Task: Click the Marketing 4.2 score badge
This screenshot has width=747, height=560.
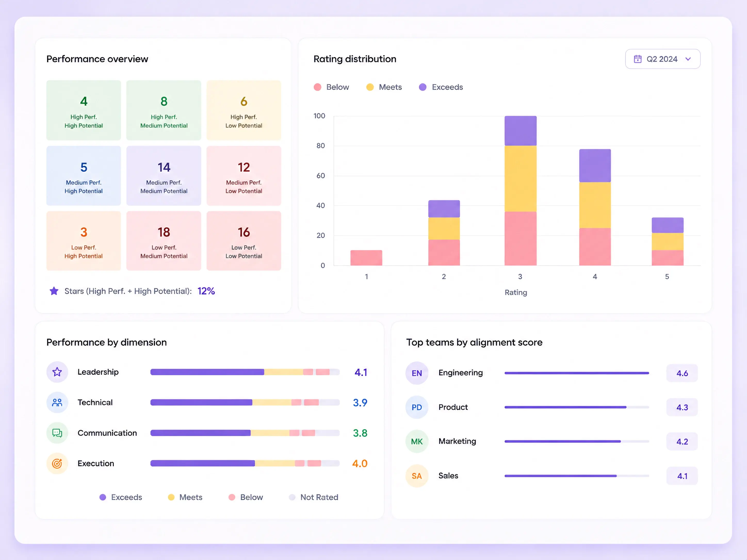Action: (682, 441)
